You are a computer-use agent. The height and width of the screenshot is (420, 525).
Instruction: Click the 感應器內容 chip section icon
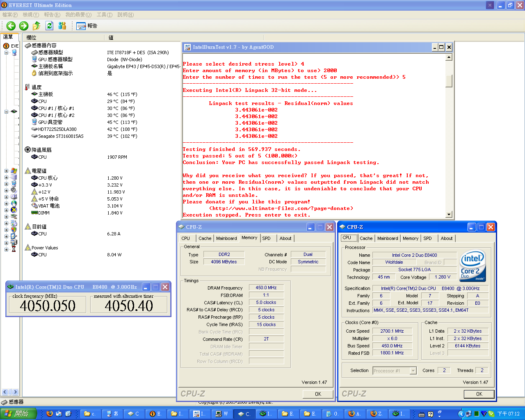click(27, 46)
